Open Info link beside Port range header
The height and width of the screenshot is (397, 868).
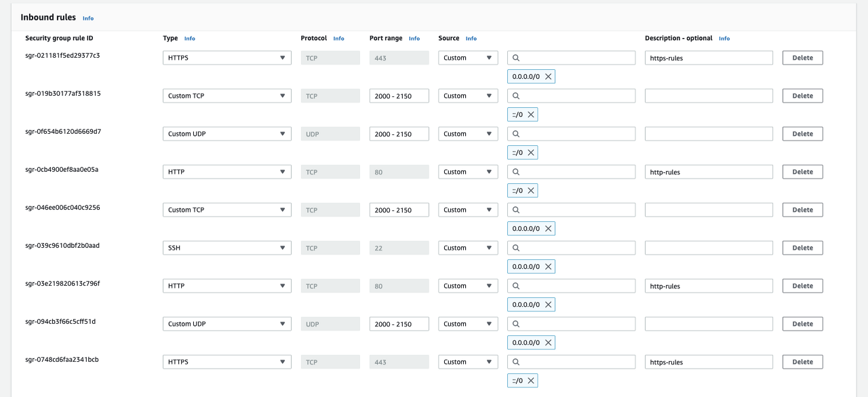tap(414, 39)
